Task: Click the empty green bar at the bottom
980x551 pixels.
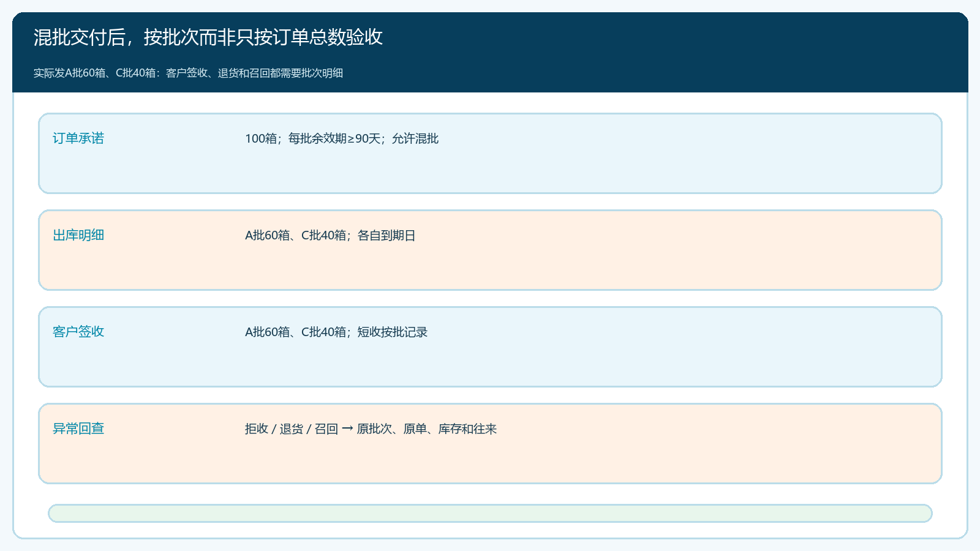Action: [x=490, y=513]
